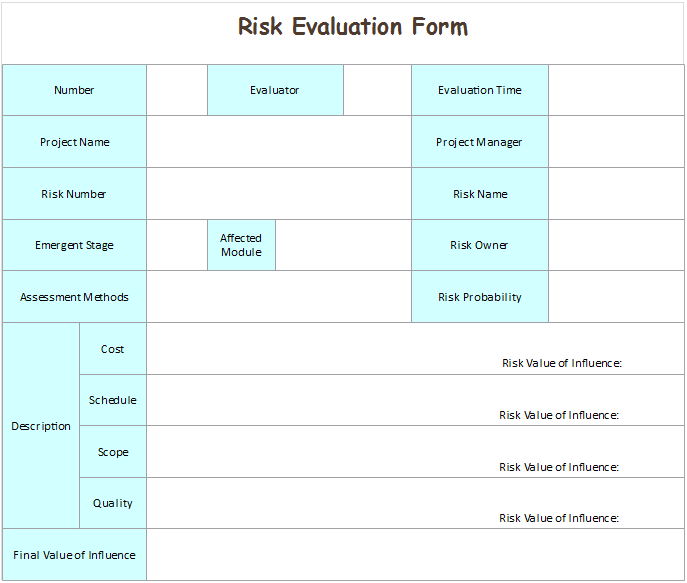Select the empty field beside Affected Module
Screen dimensions: 687x583
click(x=342, y=245)
